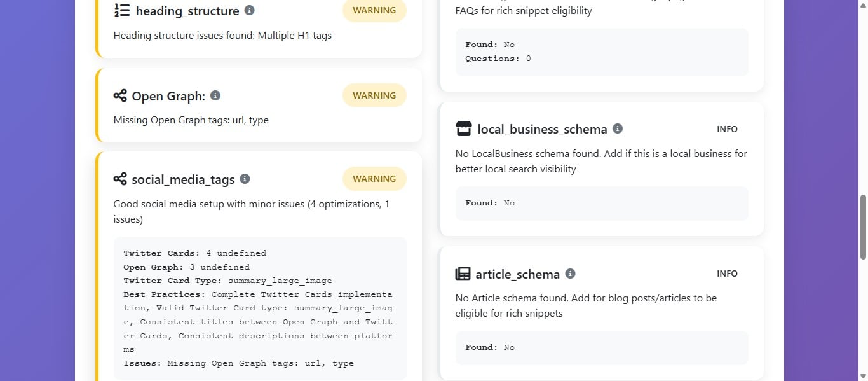Click the social_media_tags share icon
The image size is (868, 381).
pyautogui.click(x=121, y=179)
